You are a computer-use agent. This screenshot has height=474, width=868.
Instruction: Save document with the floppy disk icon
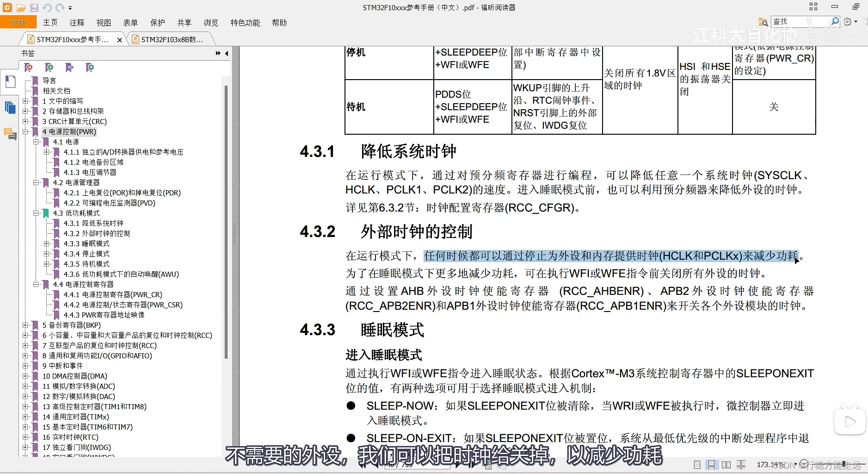(34, 8)
